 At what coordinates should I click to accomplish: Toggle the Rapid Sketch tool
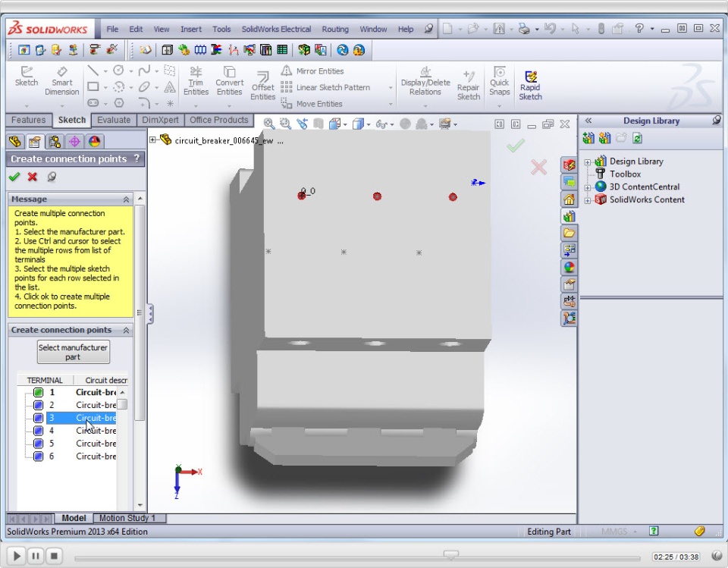pos(530,86)
